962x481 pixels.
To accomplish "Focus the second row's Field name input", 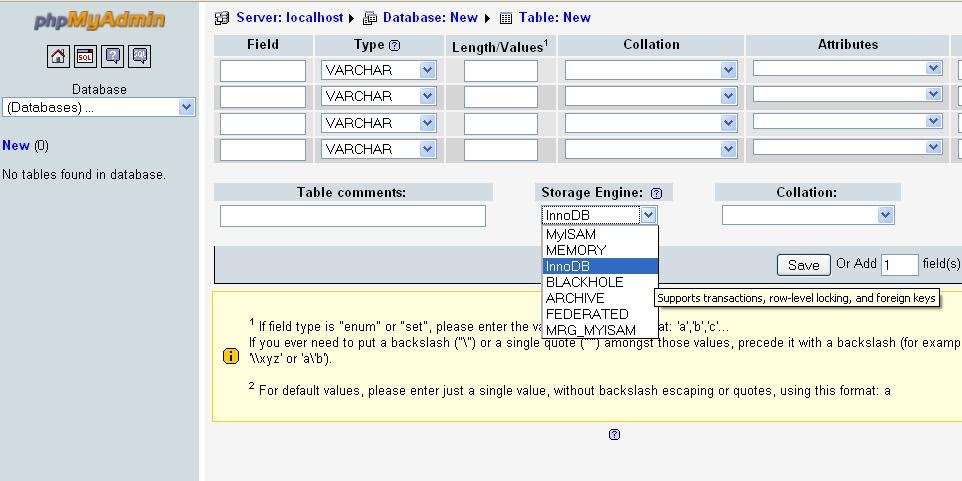I will click(x=263, y=97).
